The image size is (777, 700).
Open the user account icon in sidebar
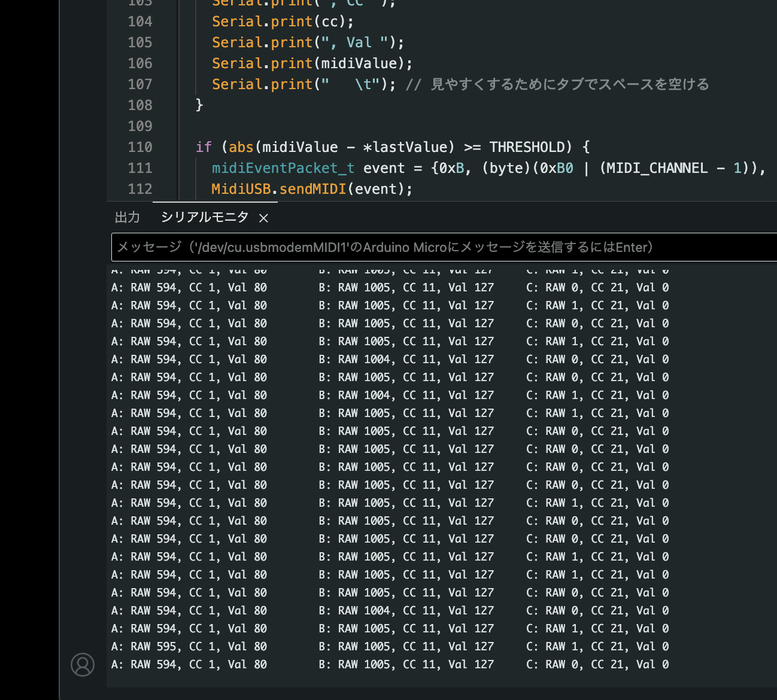pos(83,665)
